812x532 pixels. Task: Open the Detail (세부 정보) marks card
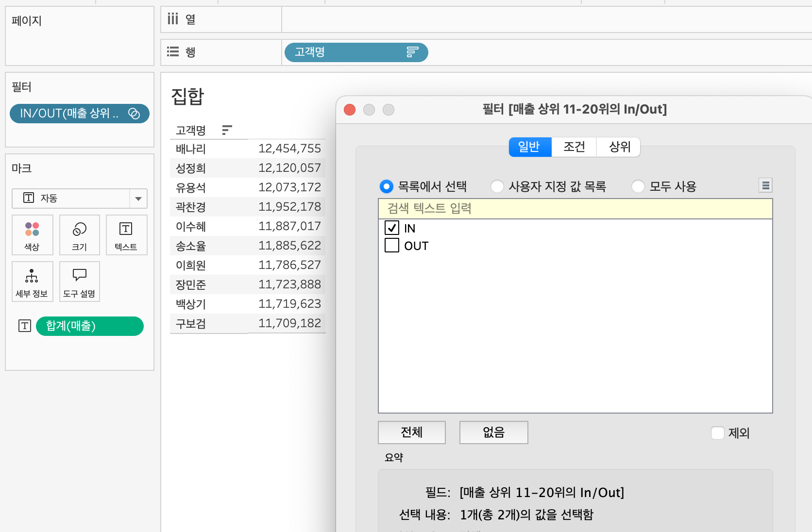click(32, 282)
